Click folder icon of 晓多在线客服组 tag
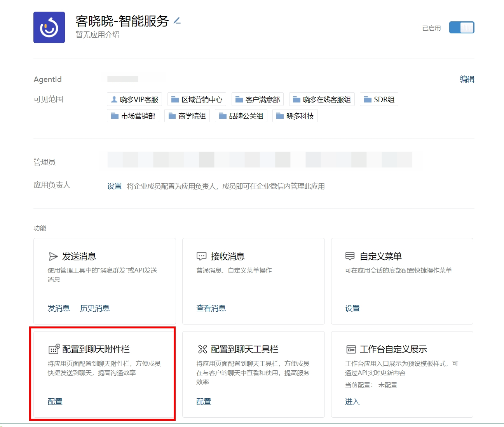The width and height of the screenshot is (504, 427). pyautogui.click(x=297, y=99)
